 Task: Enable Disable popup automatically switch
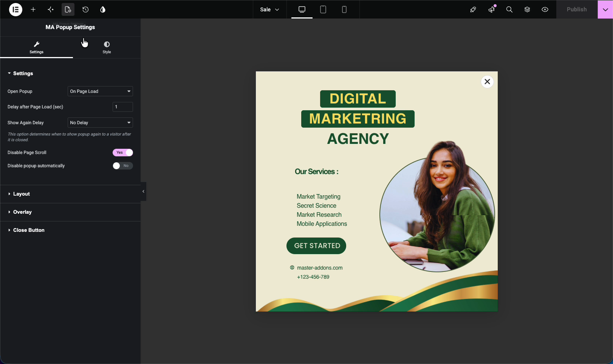pos(123,166)
